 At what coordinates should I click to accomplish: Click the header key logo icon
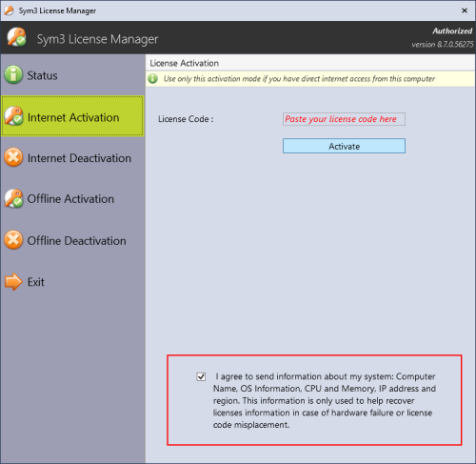(x=16, y=37)
